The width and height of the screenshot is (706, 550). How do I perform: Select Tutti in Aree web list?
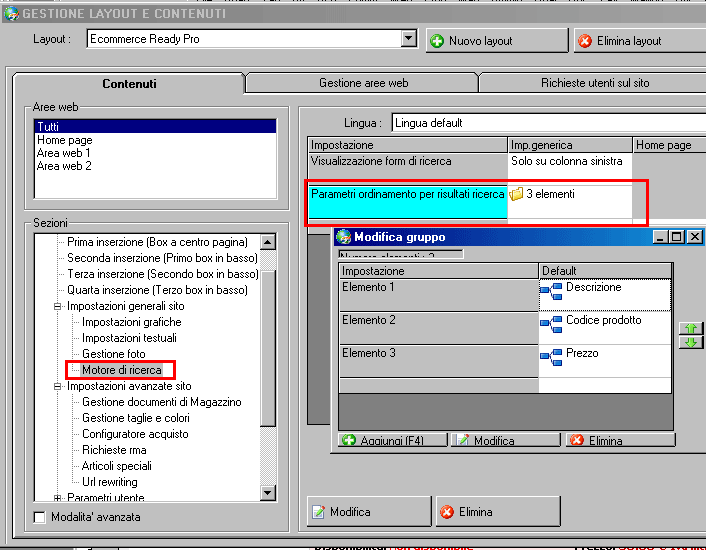pyautogui.click(x=155, y=126)
